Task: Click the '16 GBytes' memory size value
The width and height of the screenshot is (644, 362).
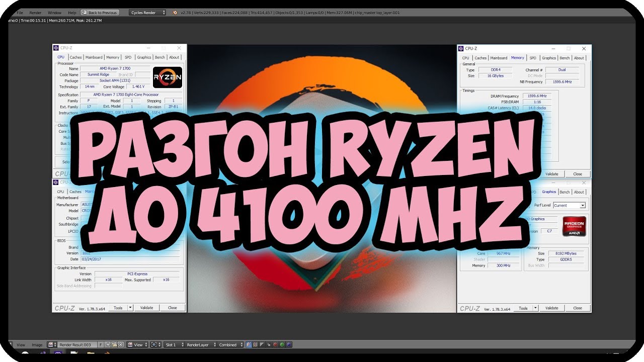Action: [x=495, y=76]
